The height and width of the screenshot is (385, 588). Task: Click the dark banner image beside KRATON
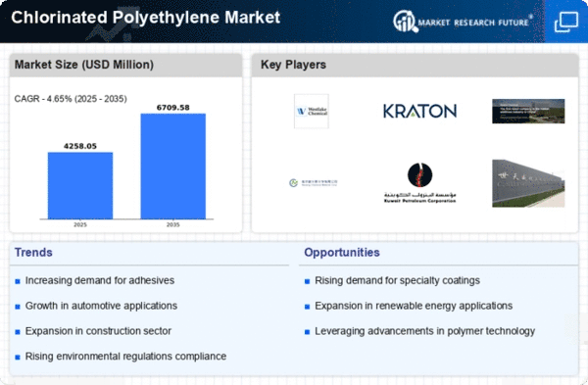click(x=528, y=111)
